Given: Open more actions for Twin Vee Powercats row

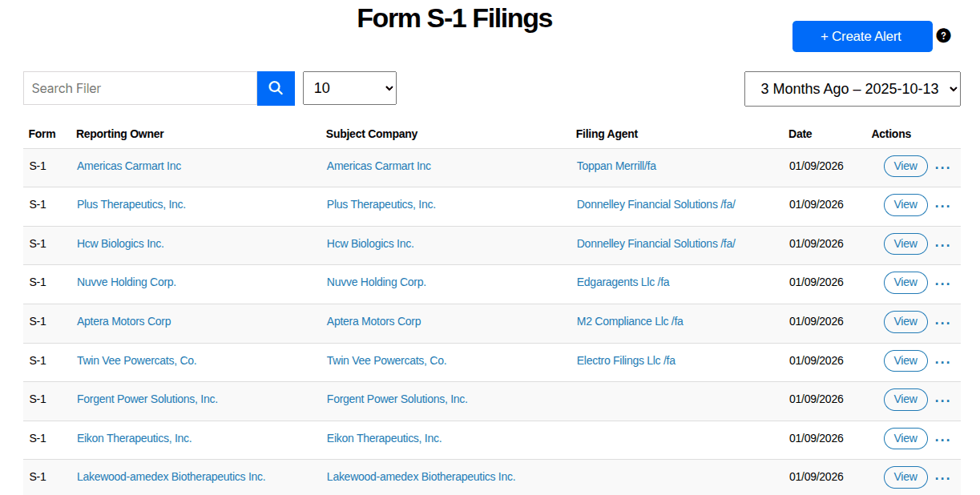Looking at the screenshot, I should [942, 362].
